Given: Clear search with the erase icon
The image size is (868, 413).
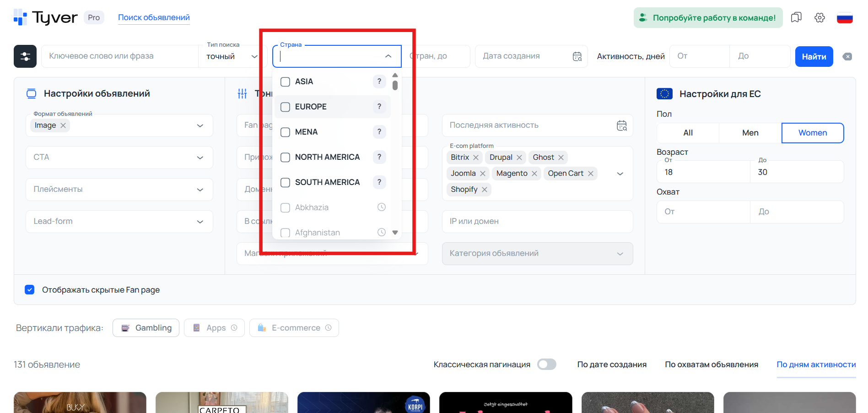Looking at the screenshot, I should (x=847, y=57).
